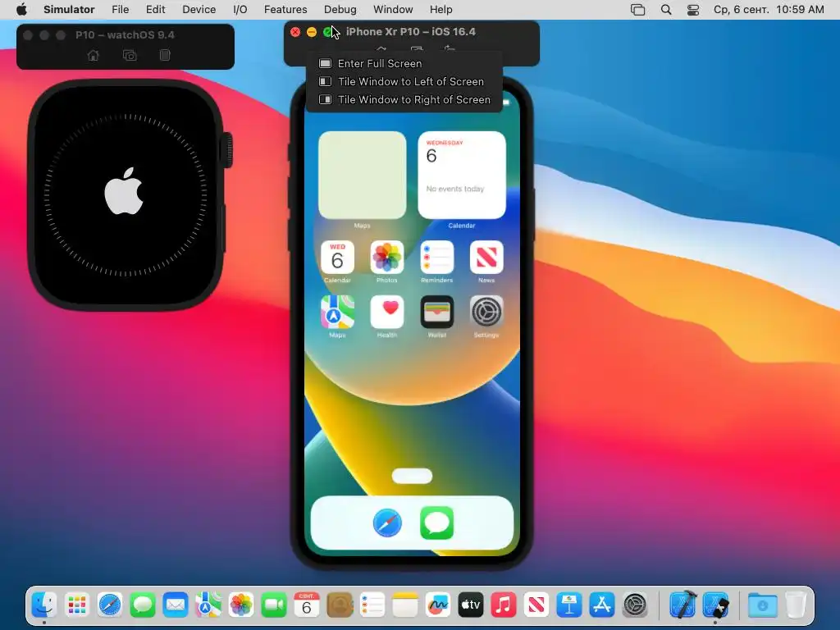Open Safari in the iPhone dock

coord(387,523)
